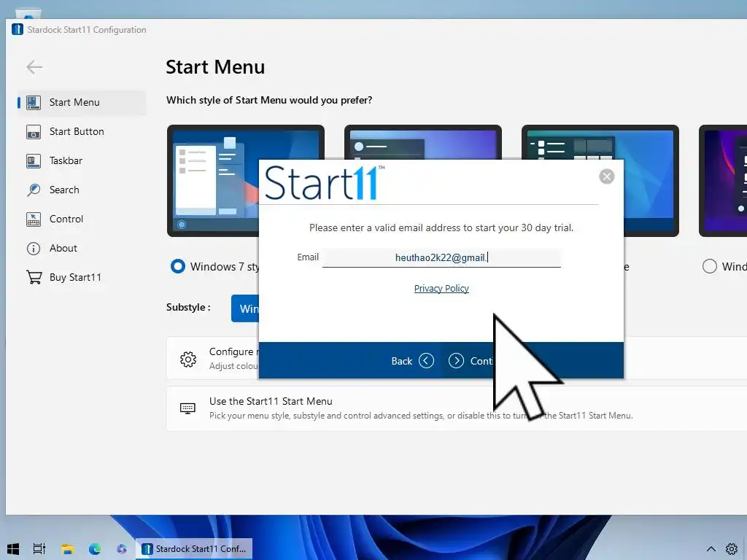The width and height of the screenshot is (747, 560).
Task: Click the Back left-arrow circle icon
Action: [426, 361]
